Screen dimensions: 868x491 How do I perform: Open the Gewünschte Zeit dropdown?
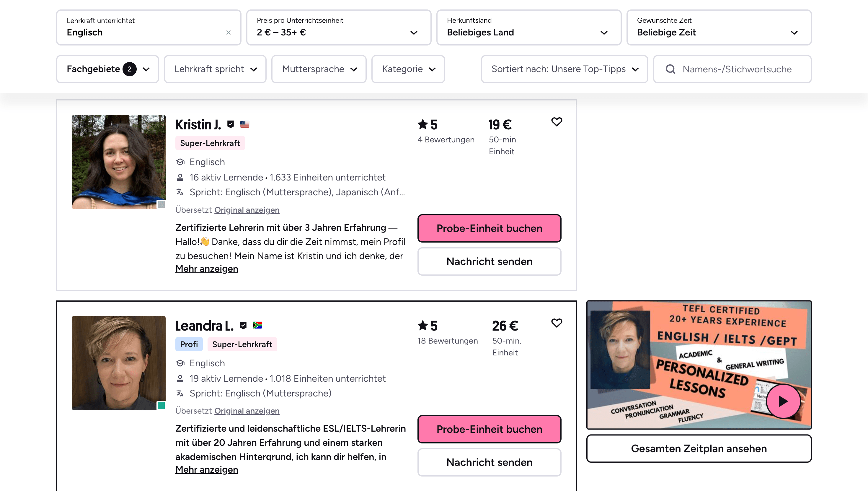(718, 27)
